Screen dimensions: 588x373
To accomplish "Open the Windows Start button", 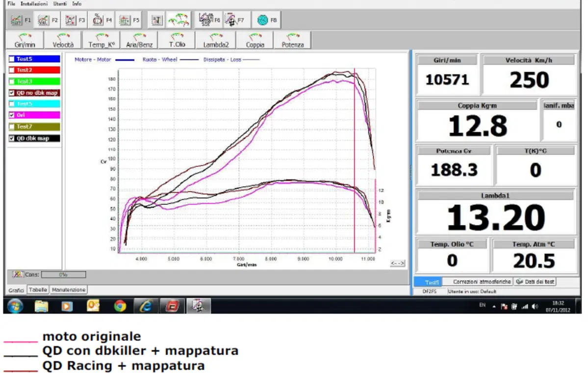I will [15, 306].
